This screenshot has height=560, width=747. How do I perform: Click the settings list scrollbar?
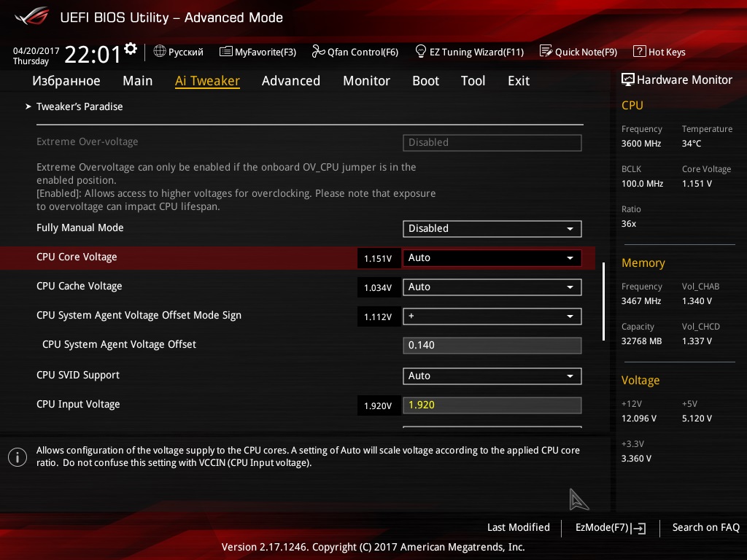tap(603, 301)
